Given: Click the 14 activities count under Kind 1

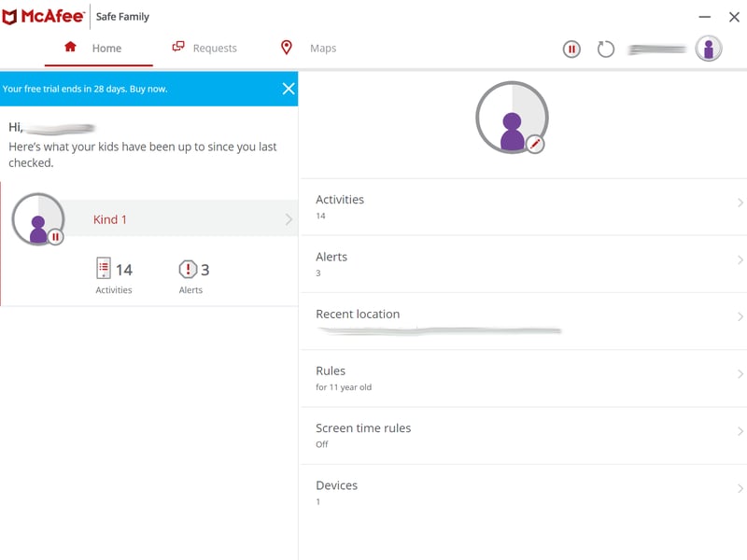Looking at the screenshot, I should [124, 270].
